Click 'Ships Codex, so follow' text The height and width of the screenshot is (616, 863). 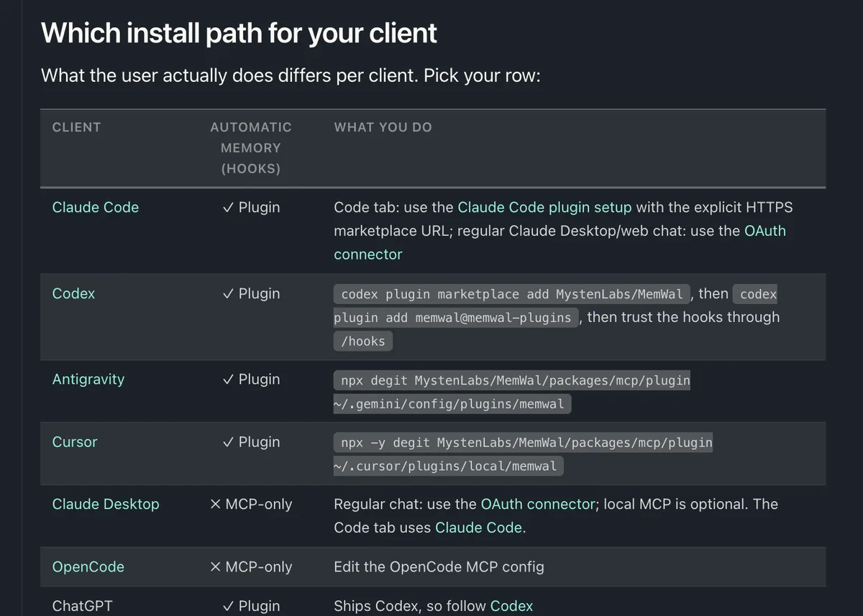tap(410, 606)
